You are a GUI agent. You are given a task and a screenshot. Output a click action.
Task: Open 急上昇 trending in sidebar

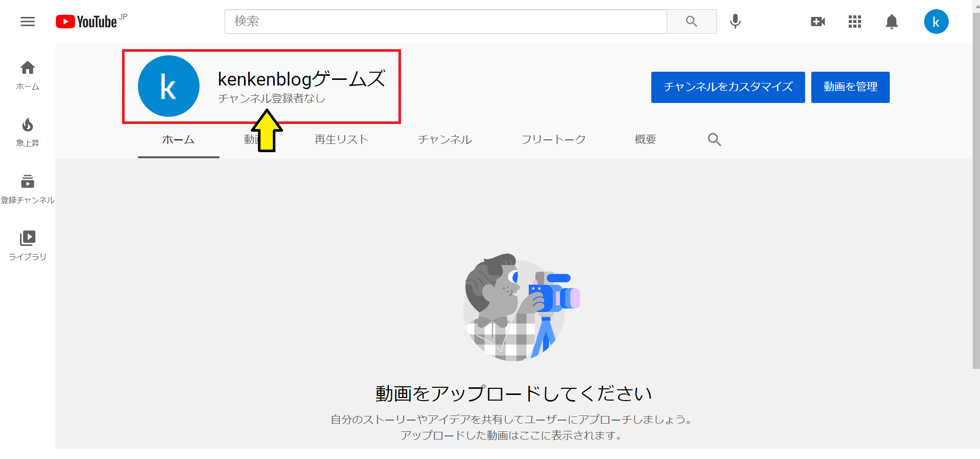point(28,132)
